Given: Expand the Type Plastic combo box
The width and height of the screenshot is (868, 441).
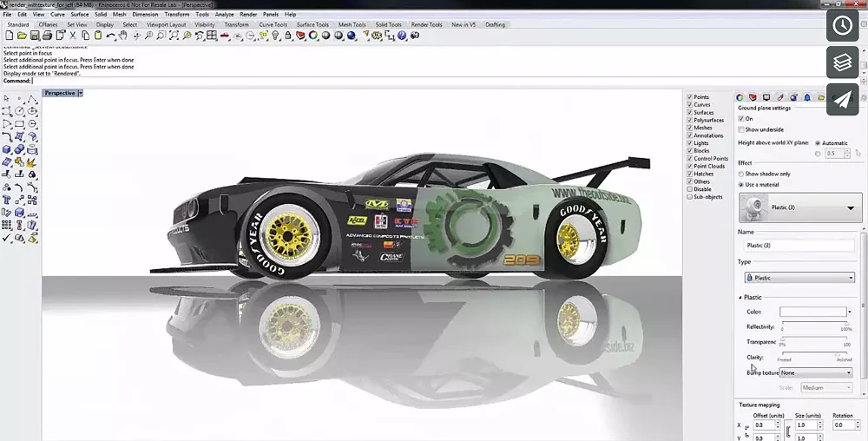Looking at the screenshot, I should click(x=799, y=278).
